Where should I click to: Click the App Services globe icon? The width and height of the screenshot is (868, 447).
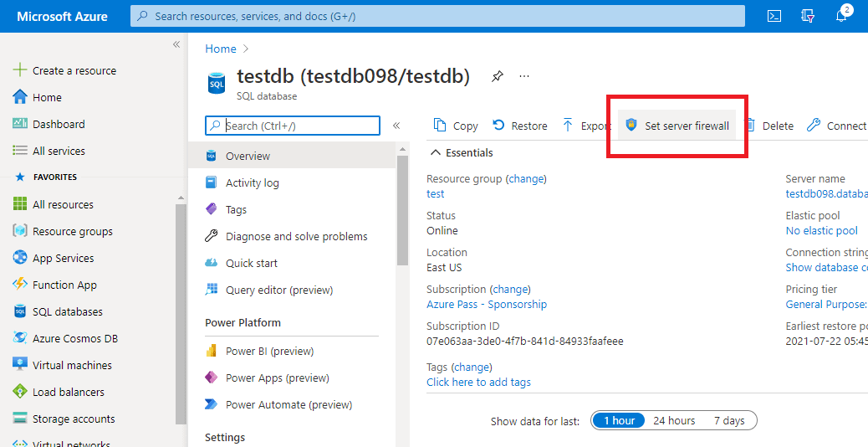tap(20, 258)
